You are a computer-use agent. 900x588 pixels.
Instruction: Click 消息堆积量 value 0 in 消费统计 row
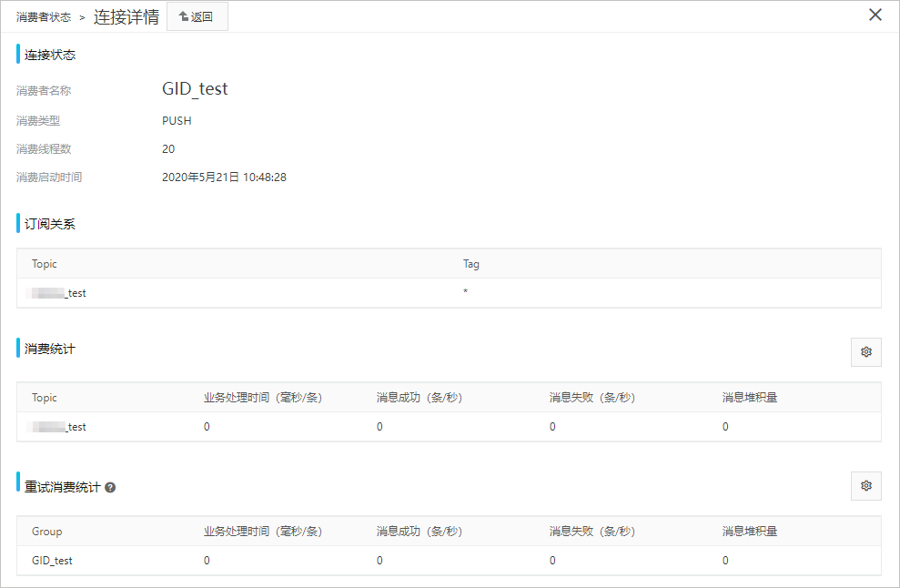(x=725, y=427)
